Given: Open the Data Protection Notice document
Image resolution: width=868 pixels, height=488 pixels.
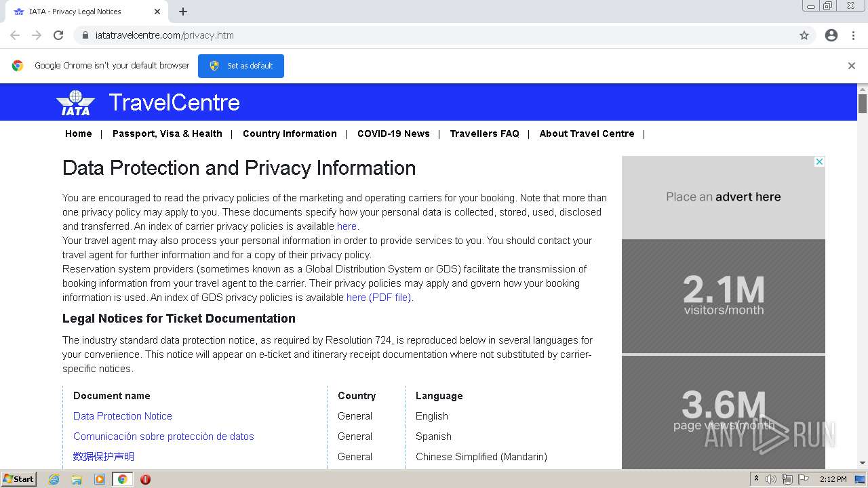Looking at the screenshot, I should click(123, 416).
